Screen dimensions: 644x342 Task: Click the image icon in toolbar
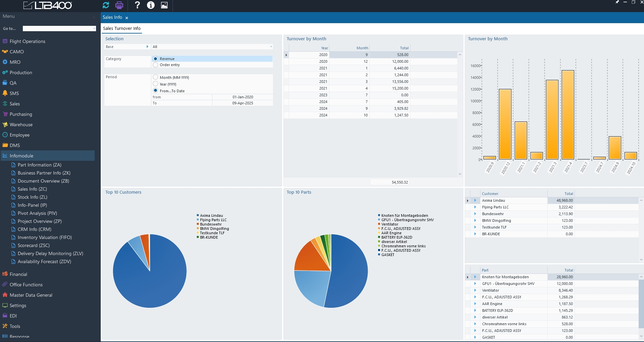[x=164, y=5]
